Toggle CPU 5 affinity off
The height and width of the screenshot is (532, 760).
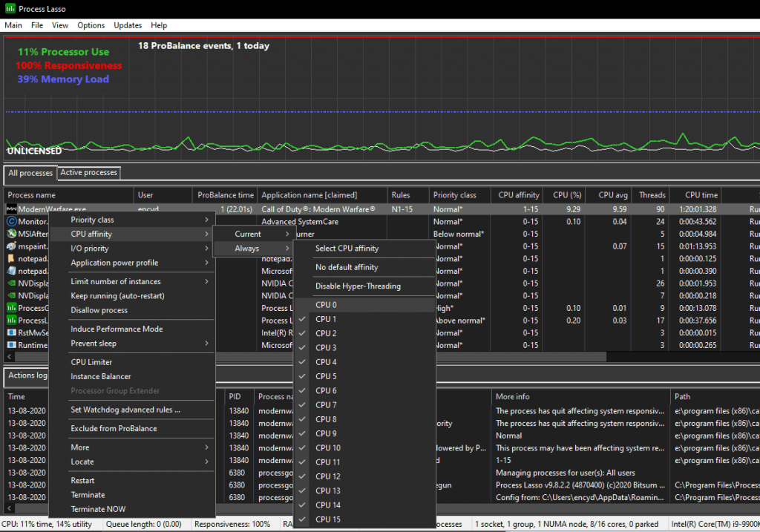364,376
